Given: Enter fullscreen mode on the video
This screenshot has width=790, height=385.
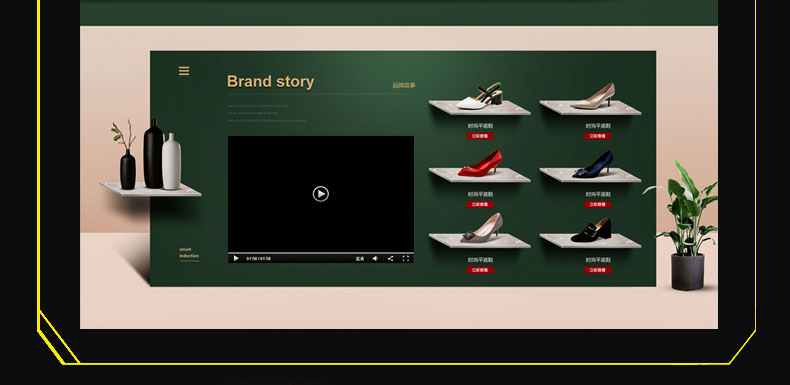Looking at the screenshot, I should coord(406,259).
